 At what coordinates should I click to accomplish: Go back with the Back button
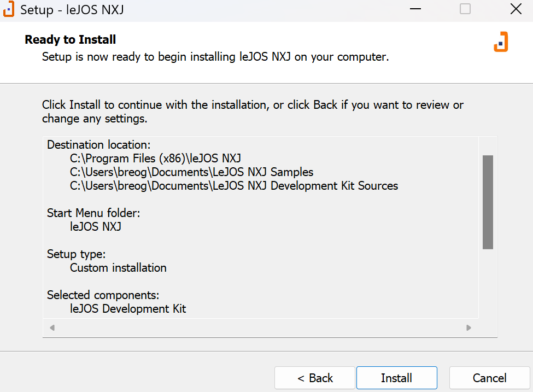tap(315, 378)
